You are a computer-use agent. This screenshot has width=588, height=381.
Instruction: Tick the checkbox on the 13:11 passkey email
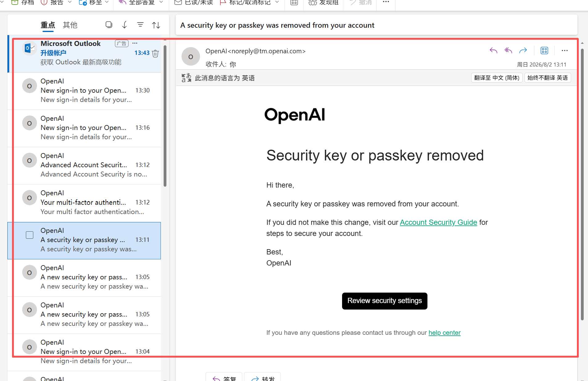tap(30, 235)
